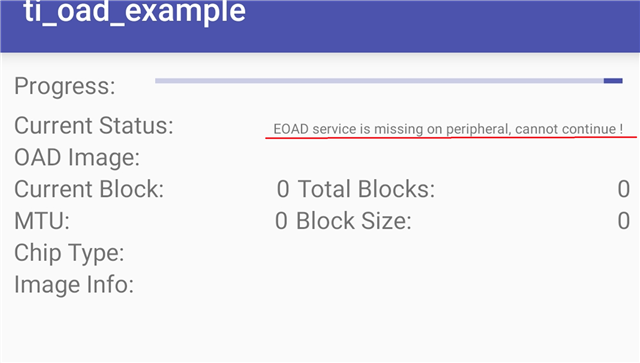The width and height of the screenshot is (640, 363).
Task: Click the word peripheral in status text
Action: point(478,129)
